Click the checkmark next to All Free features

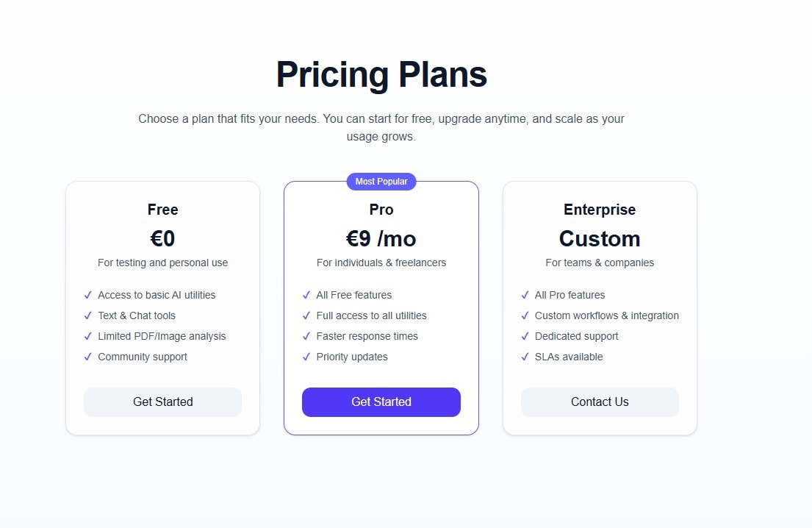[306, 295]
